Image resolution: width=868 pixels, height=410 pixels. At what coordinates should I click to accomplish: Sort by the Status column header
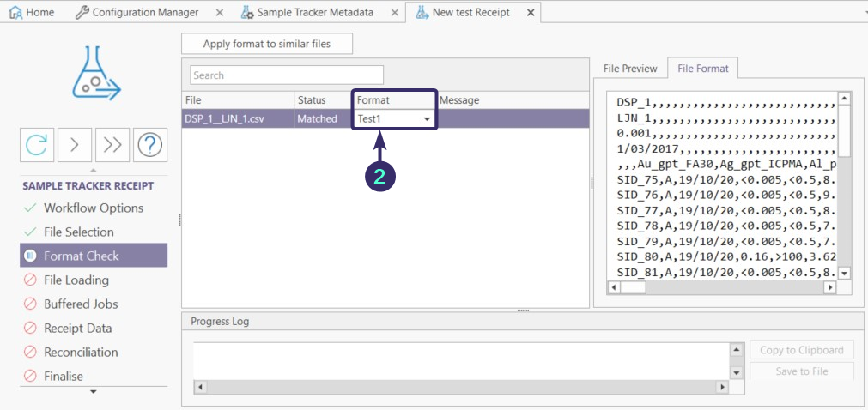pos(312,100)
